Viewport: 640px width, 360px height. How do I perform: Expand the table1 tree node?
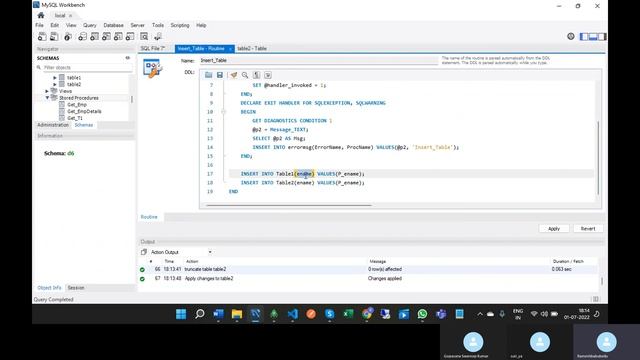(x=55, y=78)
